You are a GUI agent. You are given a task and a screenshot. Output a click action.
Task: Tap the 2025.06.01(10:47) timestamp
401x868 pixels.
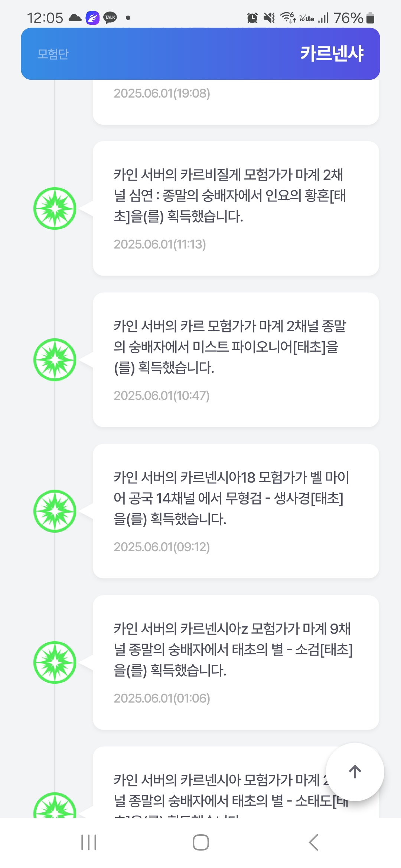coord(162,396)
